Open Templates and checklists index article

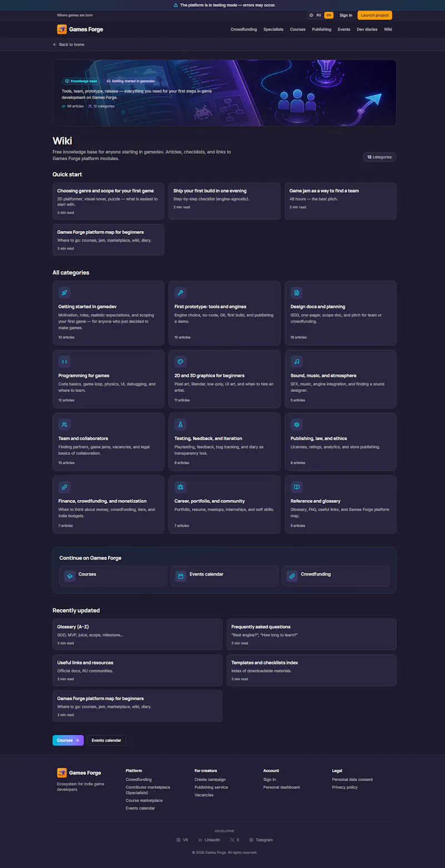pyautogui.click(x=311, y=670)
